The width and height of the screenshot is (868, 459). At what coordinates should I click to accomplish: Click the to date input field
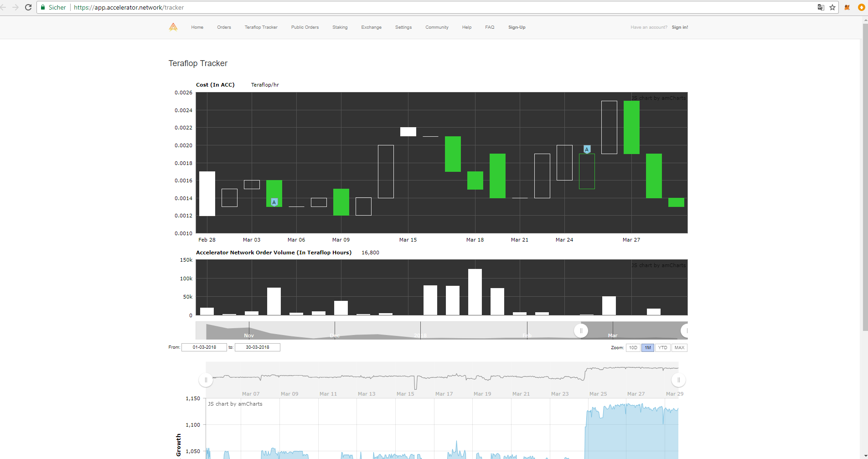point(258,347)
